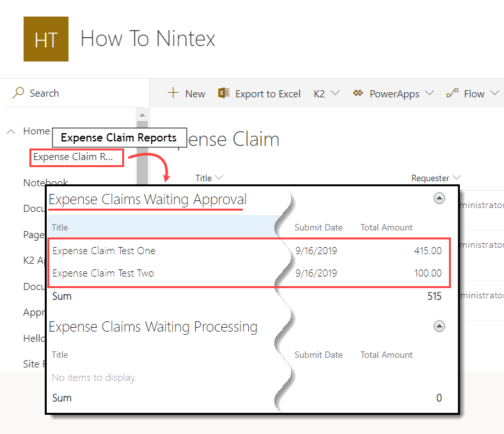Click the Excel icon in toolbar

point(224,93)
